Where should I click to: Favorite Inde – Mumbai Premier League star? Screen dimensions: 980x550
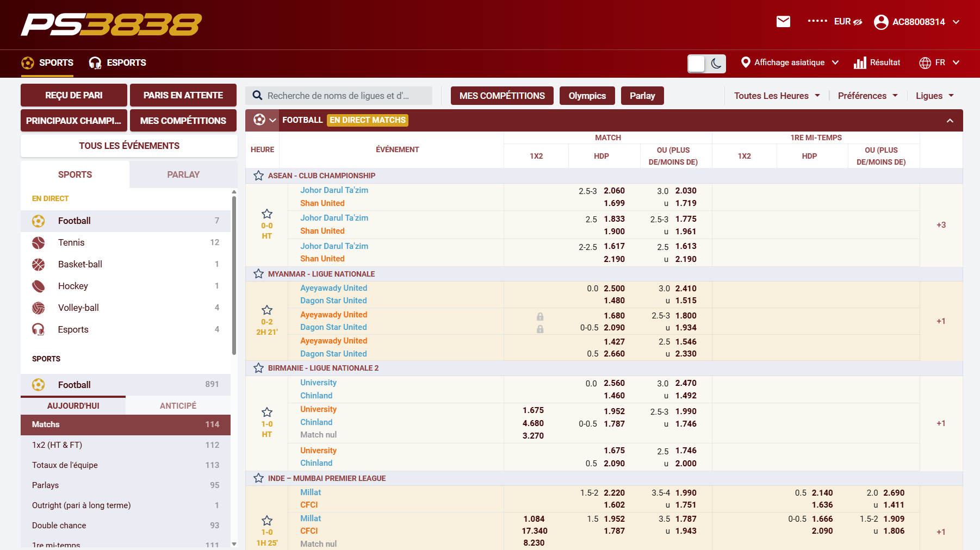point(259,478)
